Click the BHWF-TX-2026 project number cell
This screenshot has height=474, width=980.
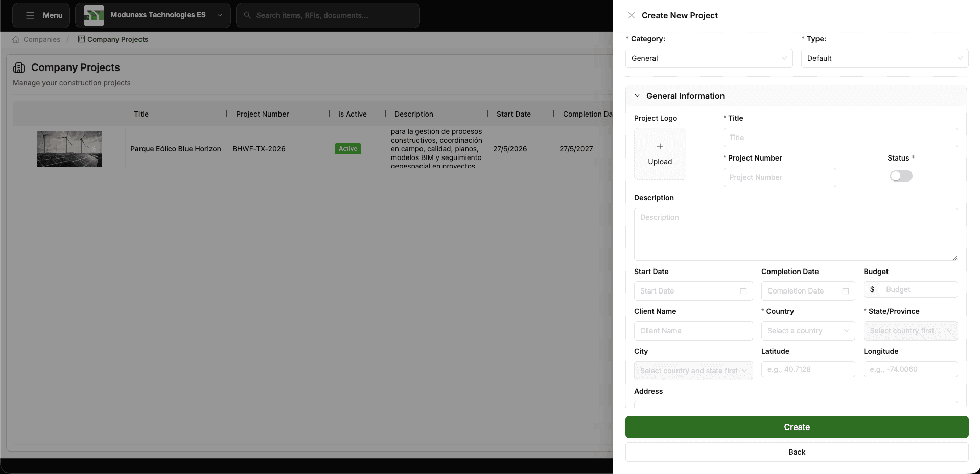259,149
